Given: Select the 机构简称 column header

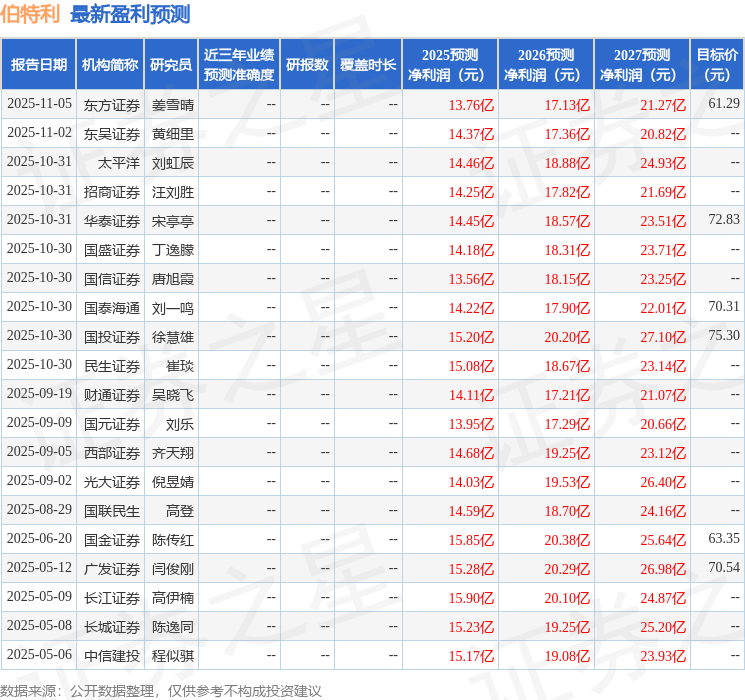Looking at the screenshot, I should coord(110,65).
